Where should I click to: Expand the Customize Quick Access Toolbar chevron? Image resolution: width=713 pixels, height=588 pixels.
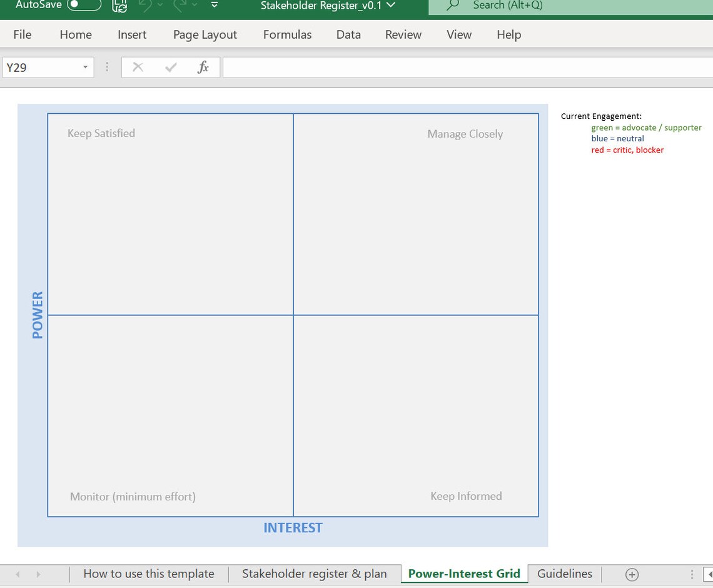tap(213, 5)
